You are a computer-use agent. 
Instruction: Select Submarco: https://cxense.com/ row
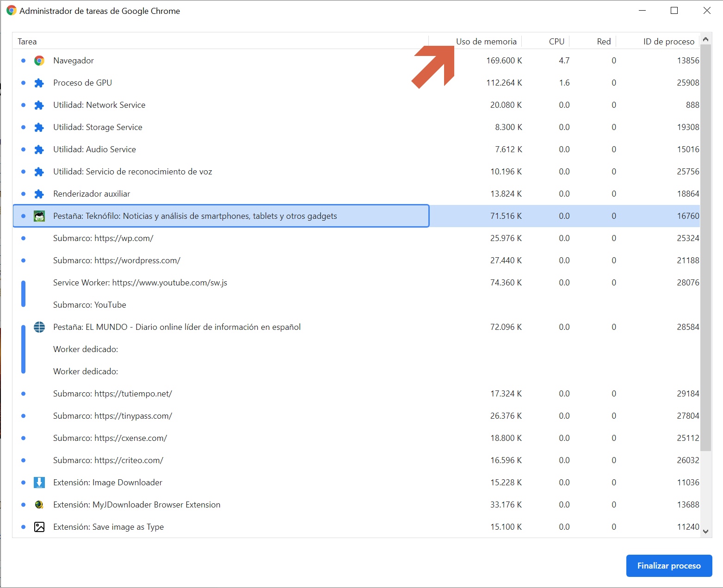pyautogui.click(x=356, y=438)
